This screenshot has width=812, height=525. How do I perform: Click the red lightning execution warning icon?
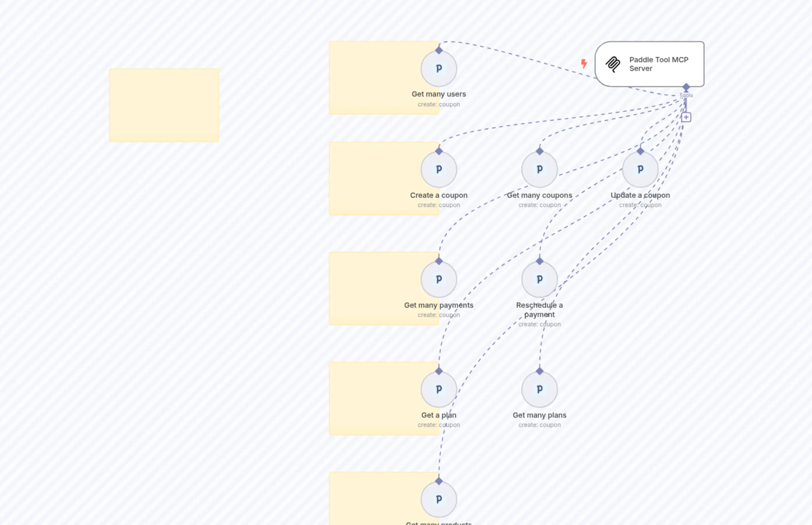584,63
